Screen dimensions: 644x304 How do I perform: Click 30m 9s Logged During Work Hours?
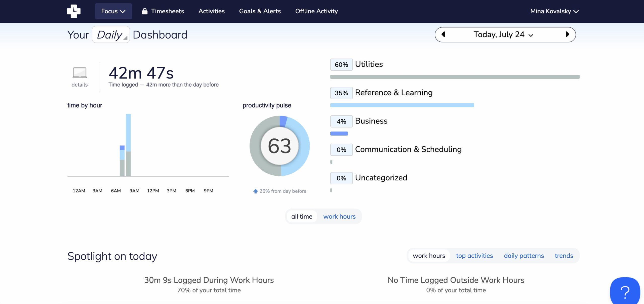(209, 280)
